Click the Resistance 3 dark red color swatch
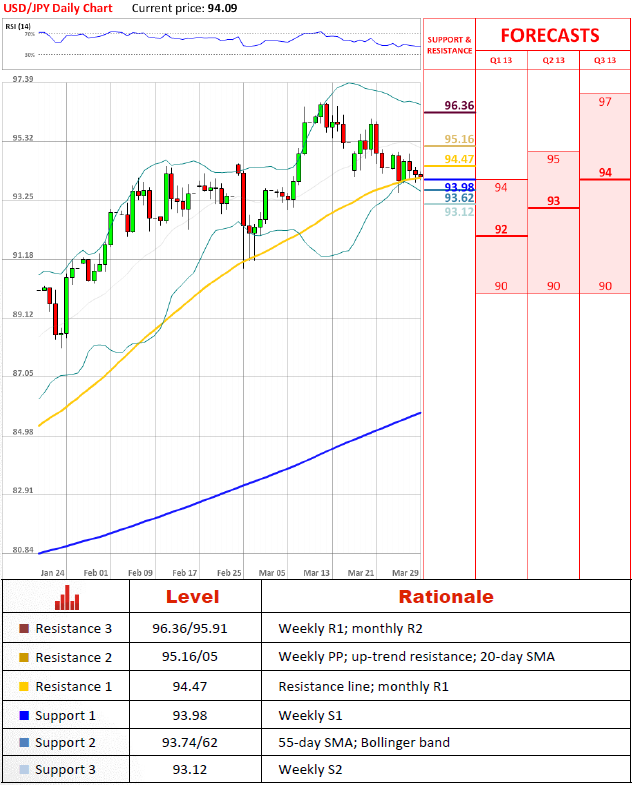633x785 pixels. pyautogui.click(x=24, y=628)
